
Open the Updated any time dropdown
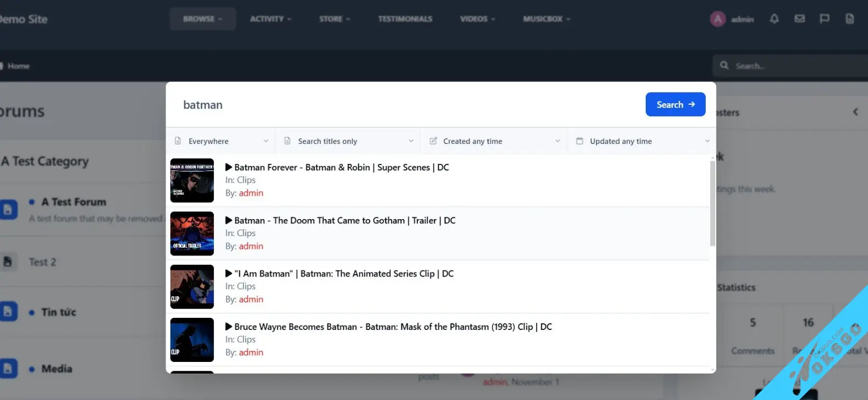click(x=641, y=141)
